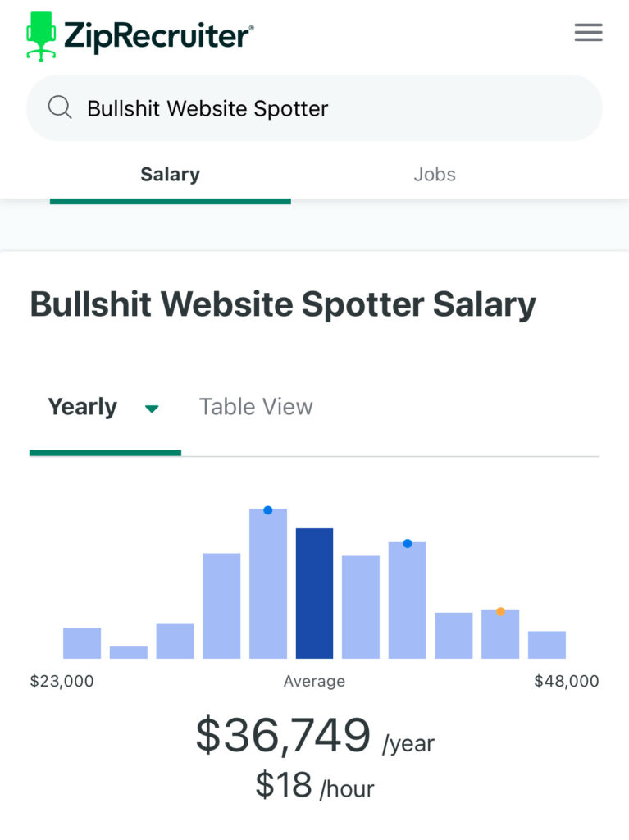Click the dark blue Average bar
The image size is (629, 840).
[x=314, y=593]
